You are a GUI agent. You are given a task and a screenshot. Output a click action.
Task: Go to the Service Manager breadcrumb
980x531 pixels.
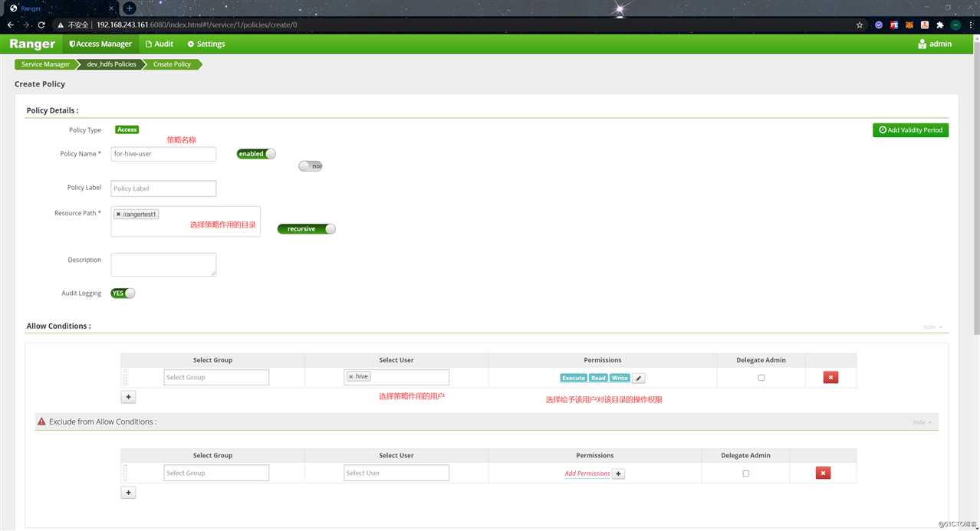tap(45, 64)
